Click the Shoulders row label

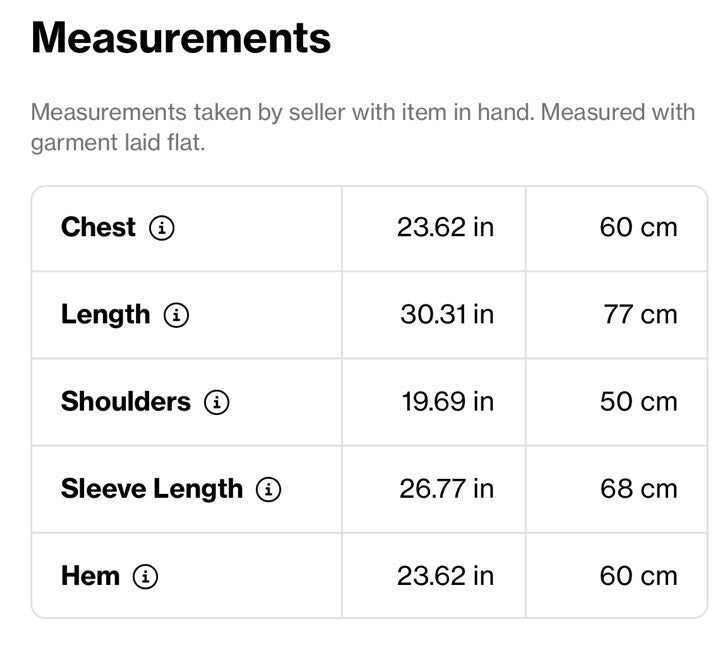[125, 402]
